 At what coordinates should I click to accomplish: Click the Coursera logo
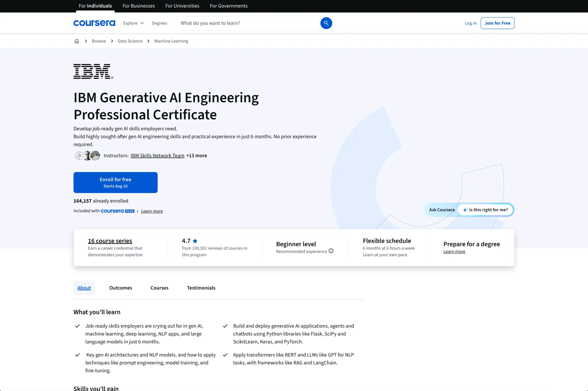94,23
